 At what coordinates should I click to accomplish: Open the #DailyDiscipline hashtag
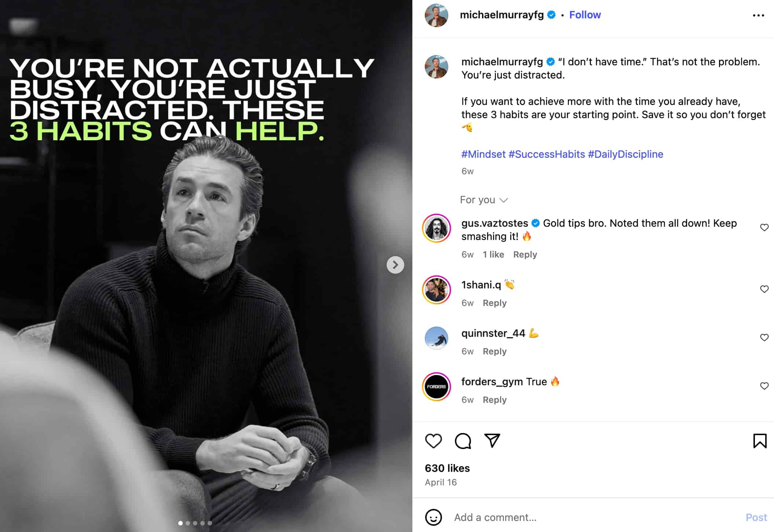pos(625,154)
